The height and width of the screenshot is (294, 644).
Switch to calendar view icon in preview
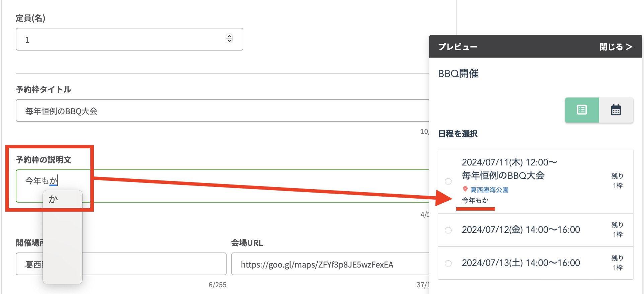coord(616,110)
